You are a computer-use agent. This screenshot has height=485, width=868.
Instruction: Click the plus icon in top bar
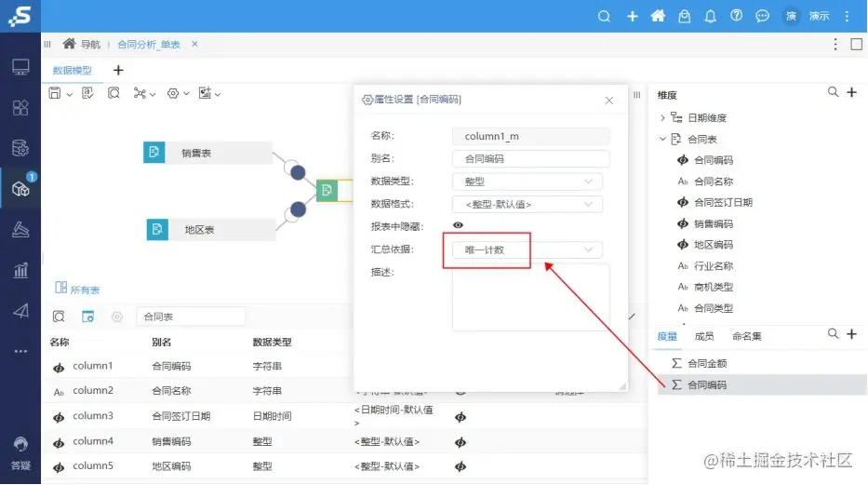pyautogui.click(x=633, y=16)
